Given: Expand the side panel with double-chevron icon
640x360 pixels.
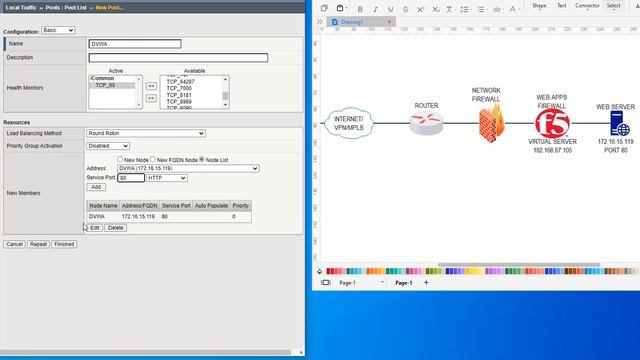Looking at the screenshot, I should [x=319, y=22].
